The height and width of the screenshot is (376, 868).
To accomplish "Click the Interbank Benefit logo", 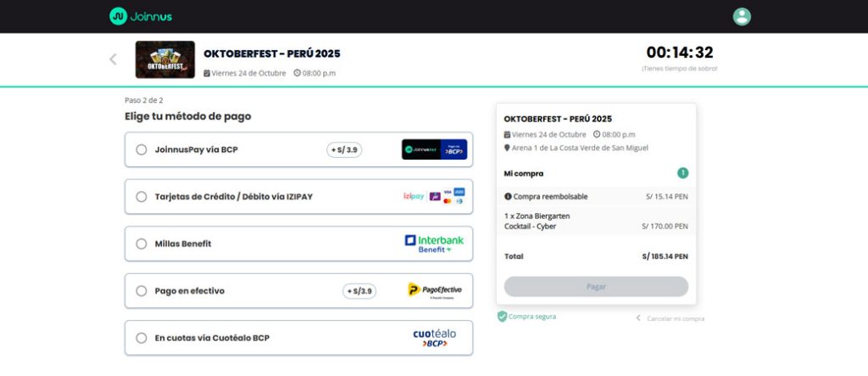I will coord(434,244).
